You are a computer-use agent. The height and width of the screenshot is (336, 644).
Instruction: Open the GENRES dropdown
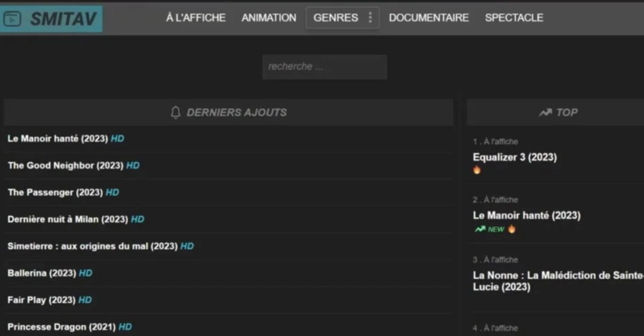[x=335, y=18]
